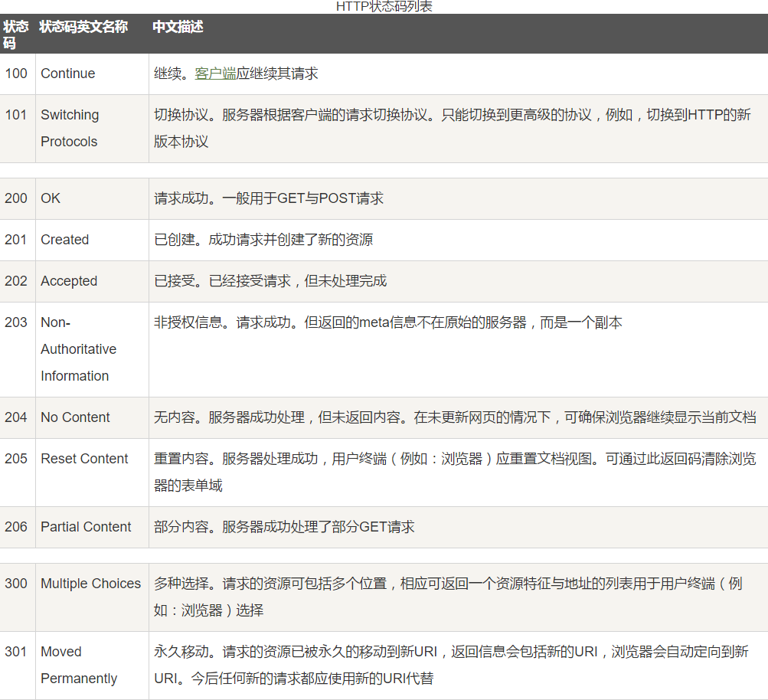Select the 'Partial Content' status name
The width and height of the screenshot is (768, 700).
click(x=86, y=527)
